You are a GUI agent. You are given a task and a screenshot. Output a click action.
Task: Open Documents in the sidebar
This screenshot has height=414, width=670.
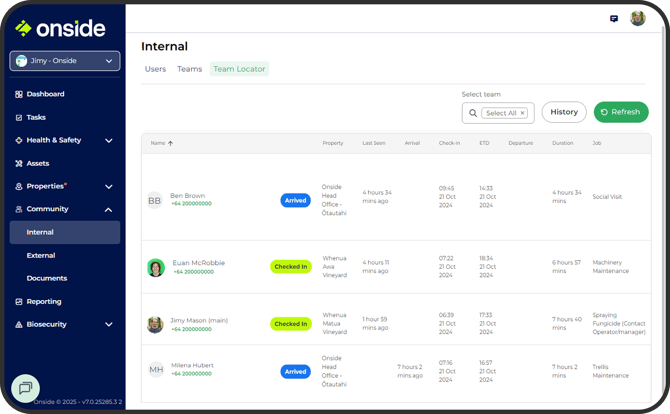pos(47,278)
